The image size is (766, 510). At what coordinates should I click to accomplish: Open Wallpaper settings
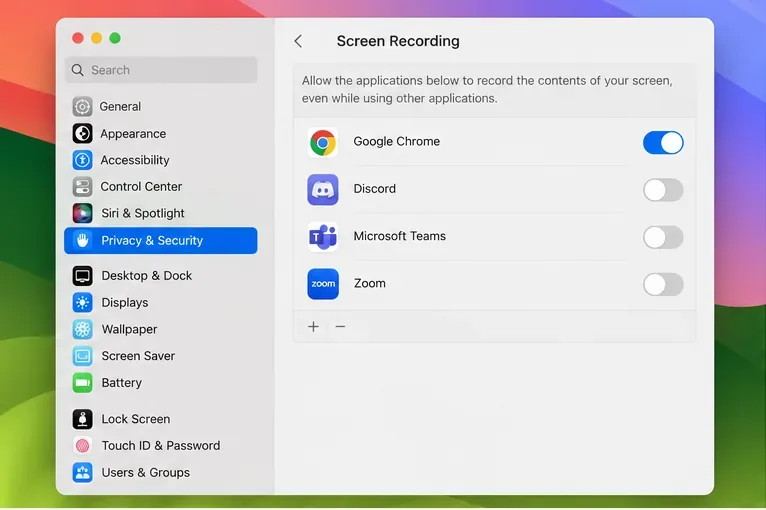[x=161, y=329]
